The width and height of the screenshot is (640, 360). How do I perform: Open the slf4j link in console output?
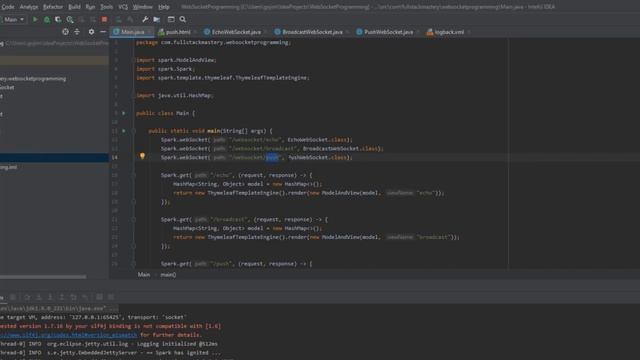(x=69, y=335)
